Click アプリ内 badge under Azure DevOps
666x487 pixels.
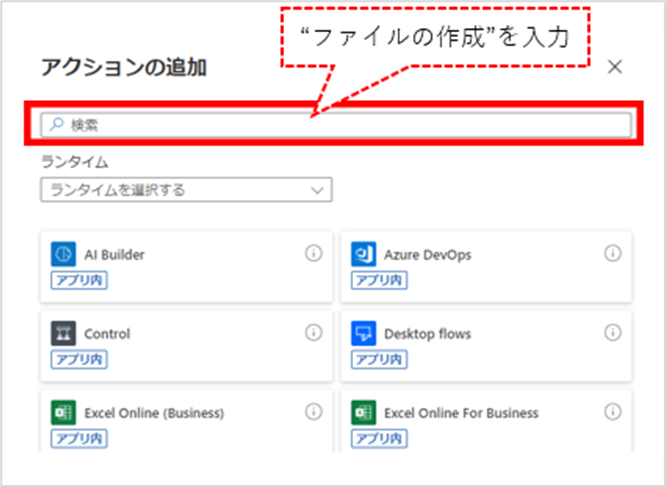point(379,280)
